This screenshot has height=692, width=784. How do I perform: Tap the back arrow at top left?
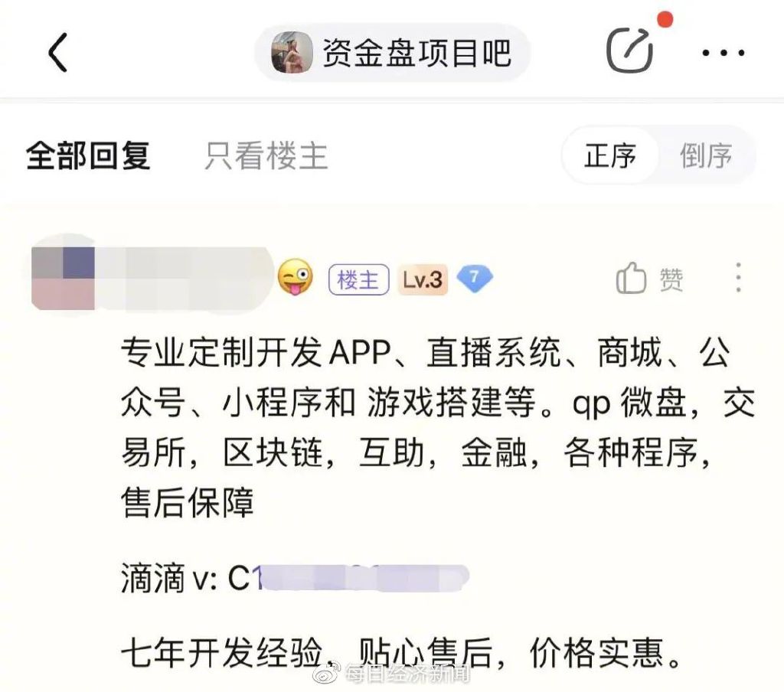point(57,52)
